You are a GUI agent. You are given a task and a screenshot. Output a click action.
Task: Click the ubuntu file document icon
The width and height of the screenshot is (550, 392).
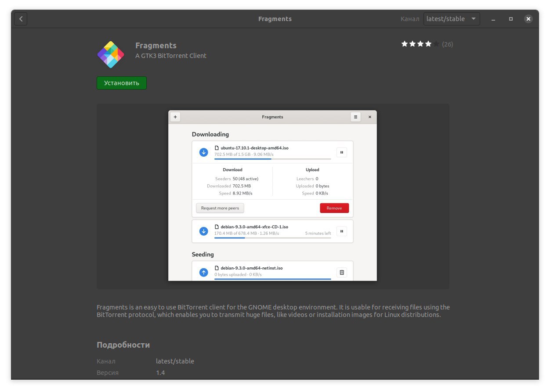click(217, 148)
